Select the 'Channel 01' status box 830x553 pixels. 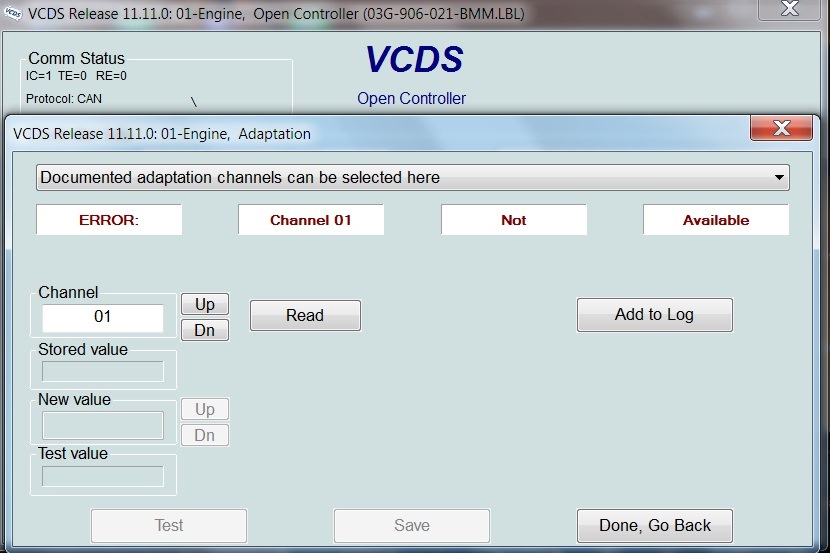click(x=311, y=220)
